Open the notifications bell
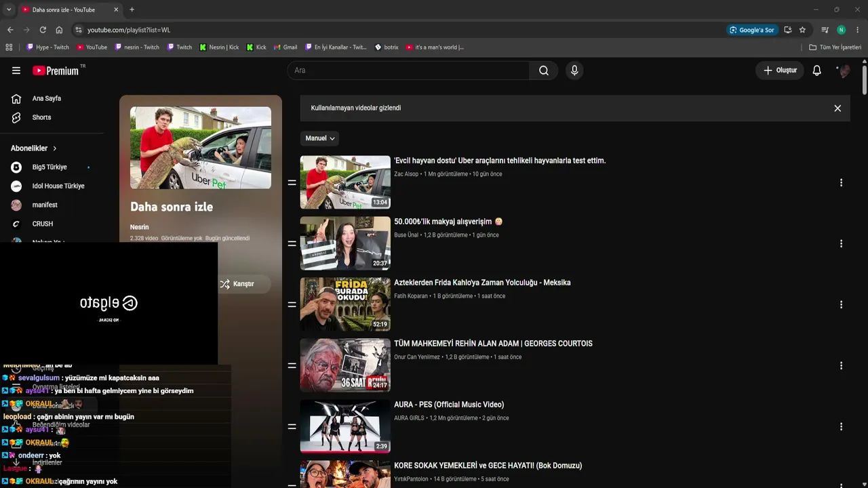Screen dimensions: 868x488 [817, 70]
